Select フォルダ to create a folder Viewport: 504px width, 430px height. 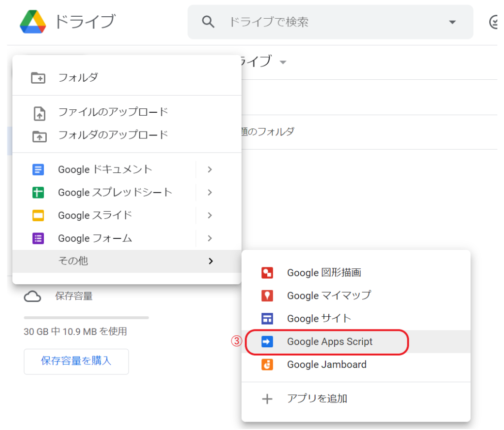[x=126, y=78]
